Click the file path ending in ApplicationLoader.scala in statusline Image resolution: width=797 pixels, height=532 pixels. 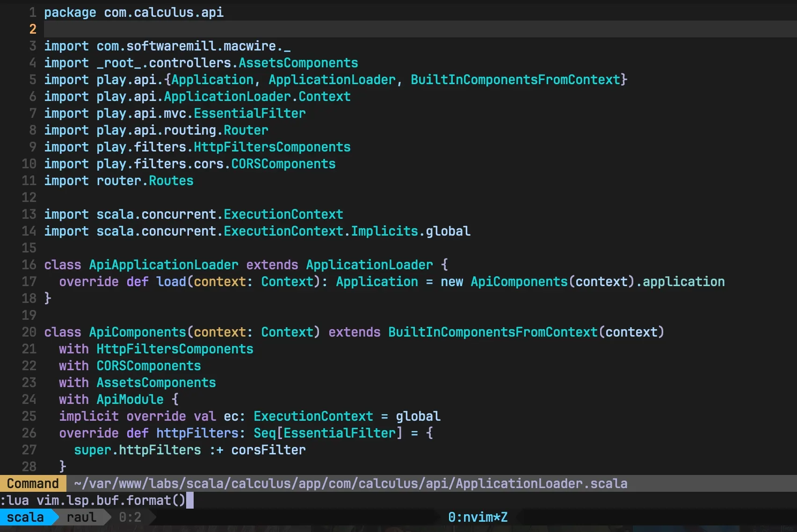(351, 483)
